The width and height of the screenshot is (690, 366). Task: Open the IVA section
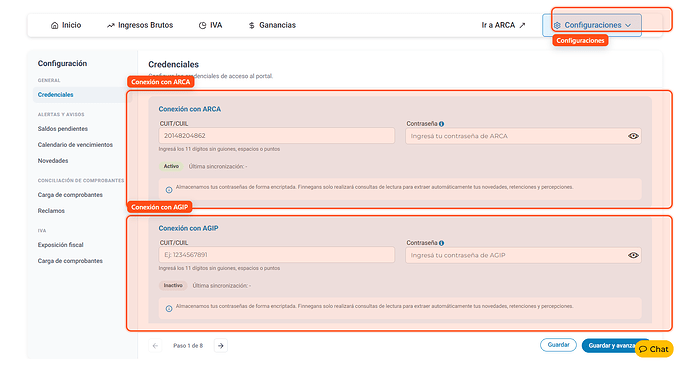(210, 25)
